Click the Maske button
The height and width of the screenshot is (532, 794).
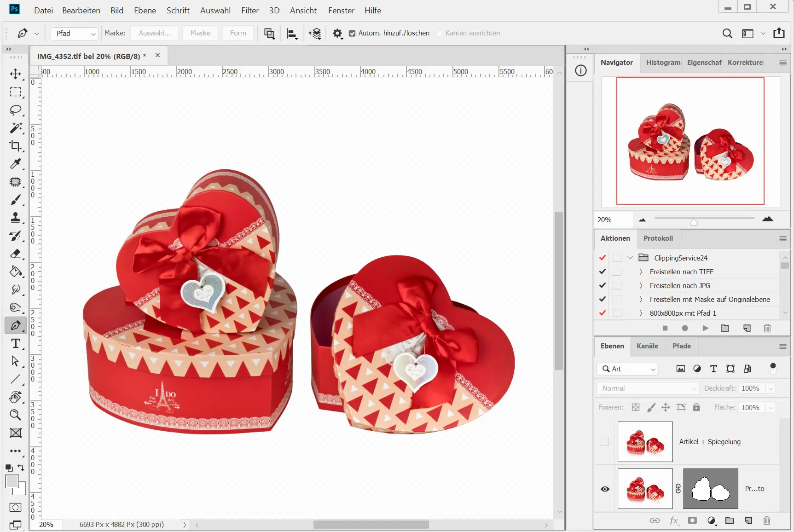tap(200, 33)
